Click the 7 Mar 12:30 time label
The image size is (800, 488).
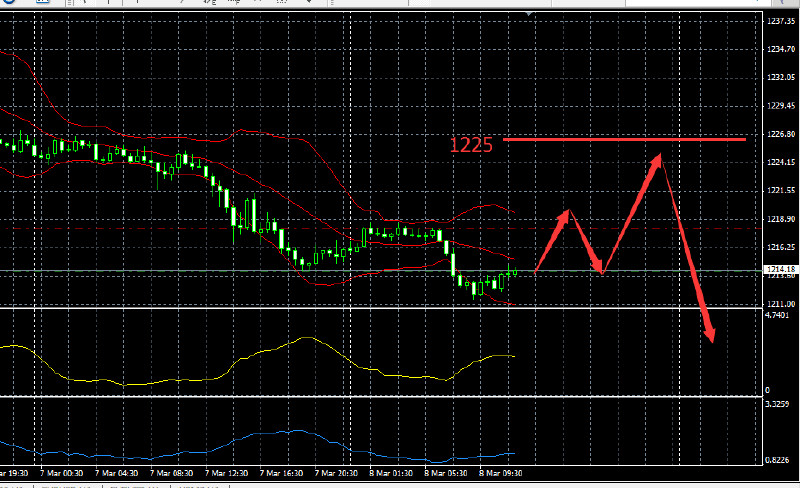226,472
